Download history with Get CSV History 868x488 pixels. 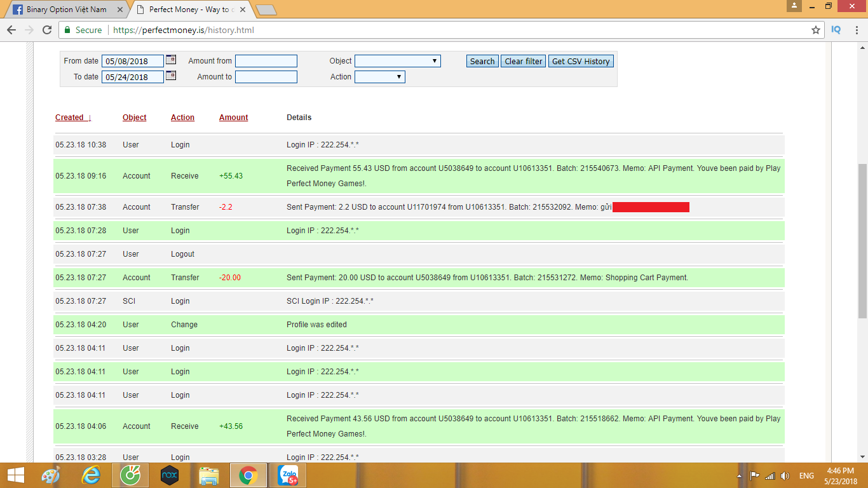tap(581, 61)
